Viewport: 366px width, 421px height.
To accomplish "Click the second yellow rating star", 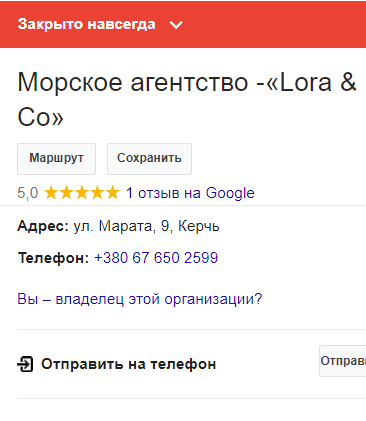I will [66, 193].
